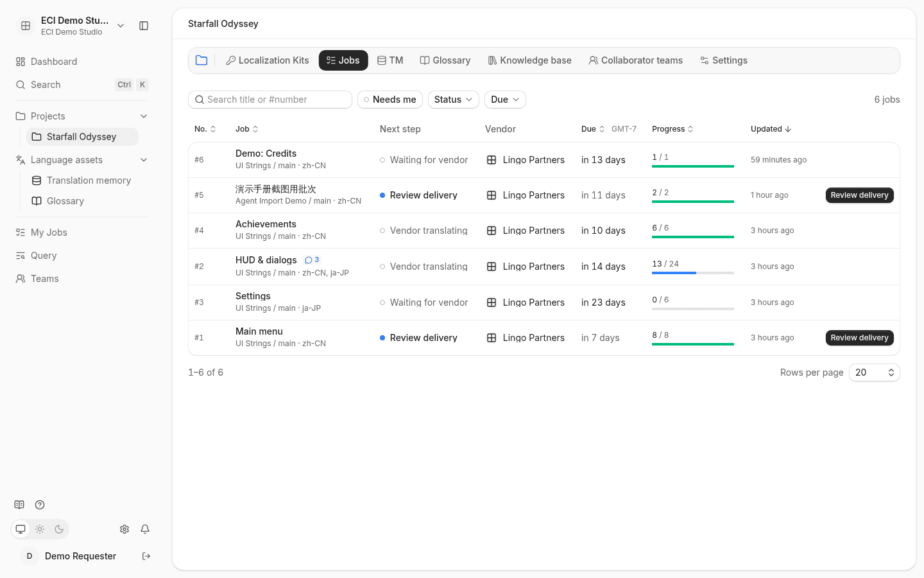Switch to the TM tab
The width and height of the screenshot is (924, 578).
coord(390,60)
